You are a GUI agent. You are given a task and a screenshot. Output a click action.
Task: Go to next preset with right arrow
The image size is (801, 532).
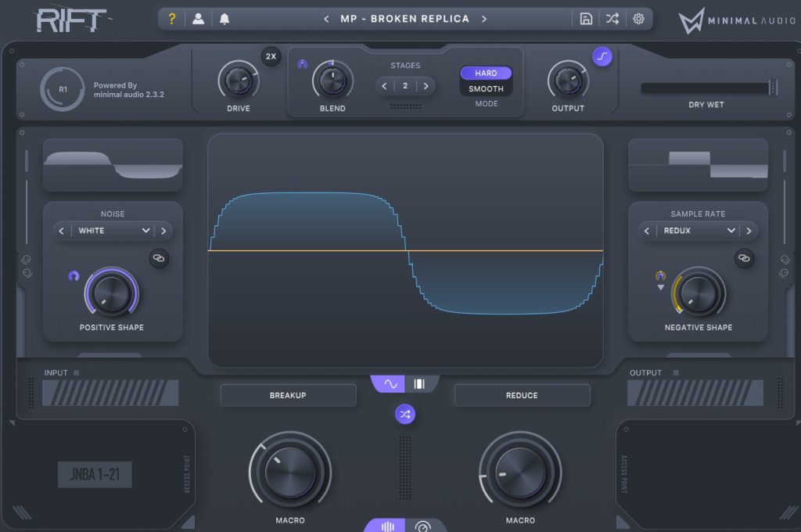point(484,19)
